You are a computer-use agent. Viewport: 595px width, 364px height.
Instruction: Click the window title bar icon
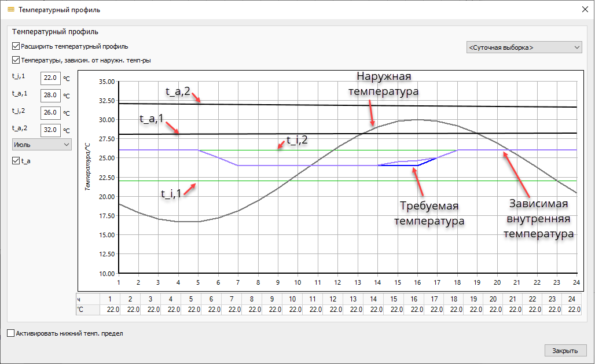[x=10, y=9]
